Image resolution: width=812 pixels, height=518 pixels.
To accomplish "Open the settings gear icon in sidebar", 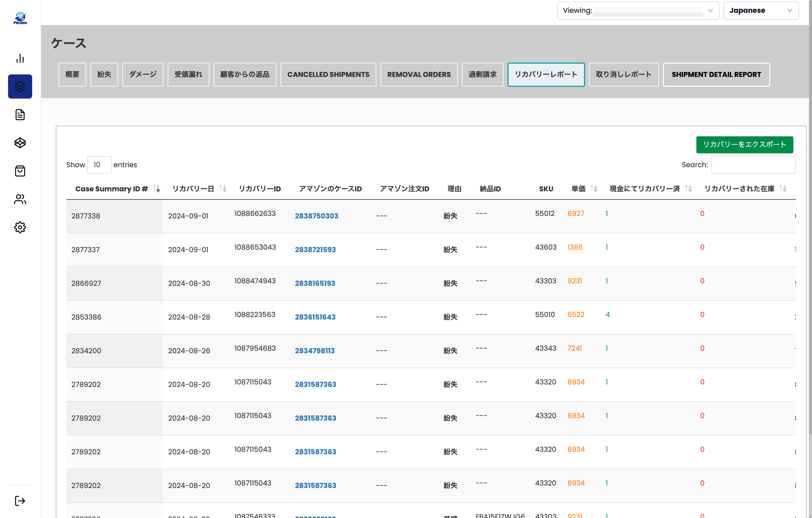I will click(20, 227).
